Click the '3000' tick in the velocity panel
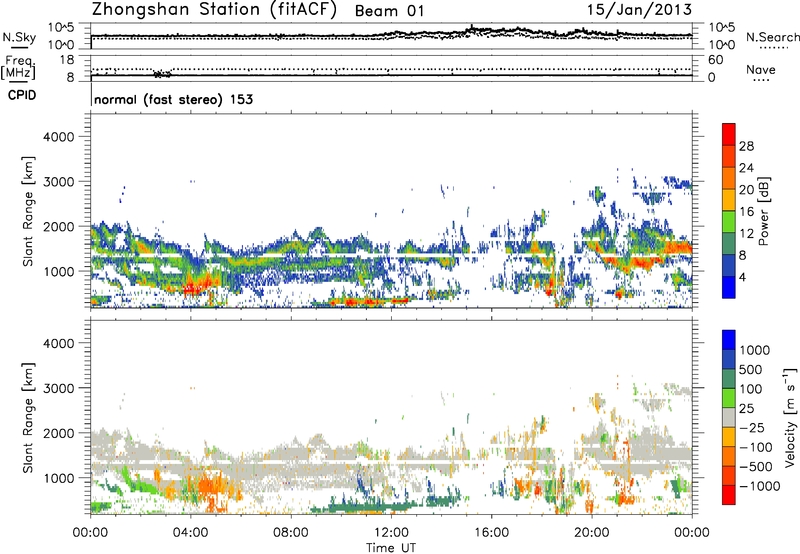The width and height of the screenshot is (800, 554). coord(58,388)
